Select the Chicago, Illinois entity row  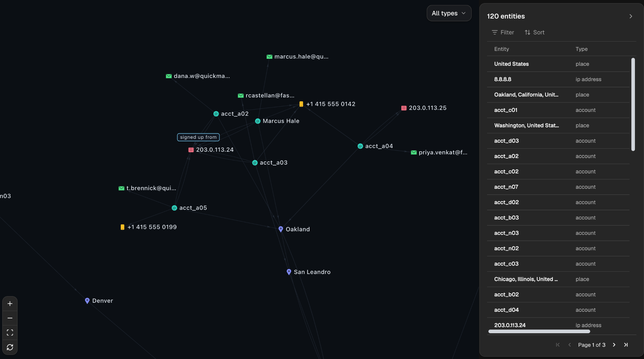pos(558,280)
